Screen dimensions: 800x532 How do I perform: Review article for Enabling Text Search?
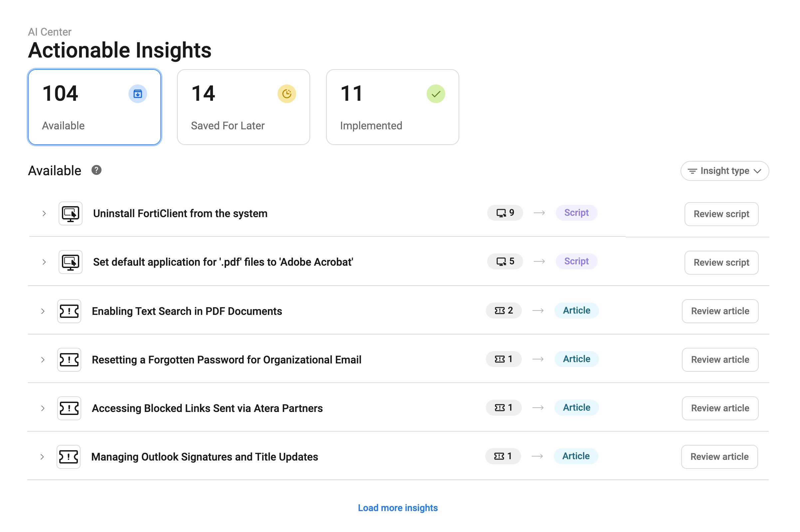point(720,311)
